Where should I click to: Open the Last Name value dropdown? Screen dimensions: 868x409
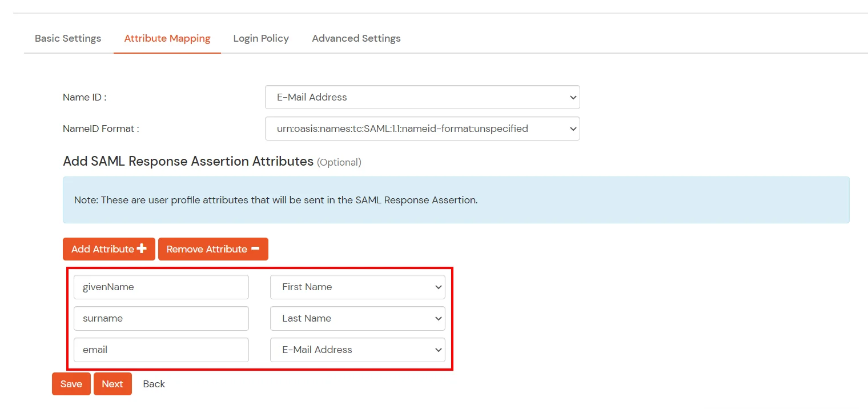pos(357,318)
